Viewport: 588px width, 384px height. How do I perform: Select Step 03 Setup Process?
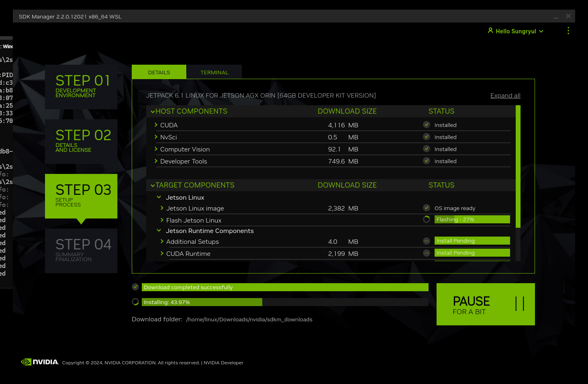click(x=81, y=196)
